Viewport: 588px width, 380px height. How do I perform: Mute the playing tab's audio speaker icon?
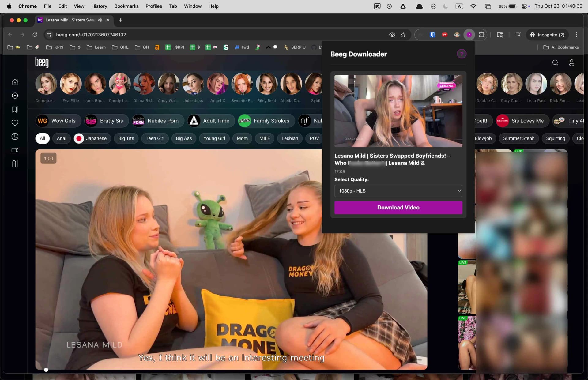(100, 20)
